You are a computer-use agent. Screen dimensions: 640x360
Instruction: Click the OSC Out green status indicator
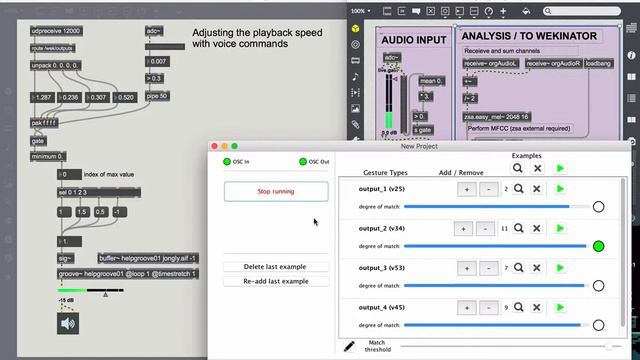coord(303,162)
